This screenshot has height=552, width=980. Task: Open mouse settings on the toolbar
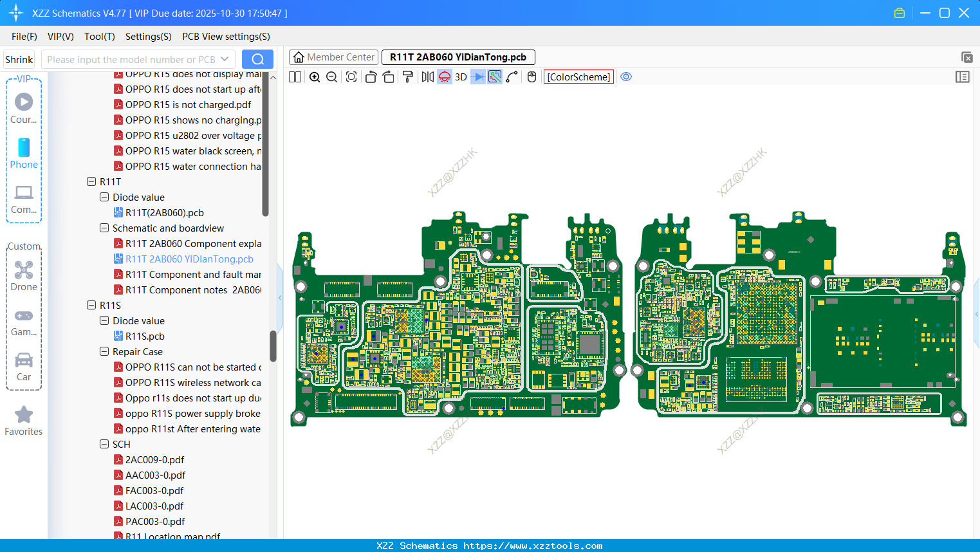point(532,77)
